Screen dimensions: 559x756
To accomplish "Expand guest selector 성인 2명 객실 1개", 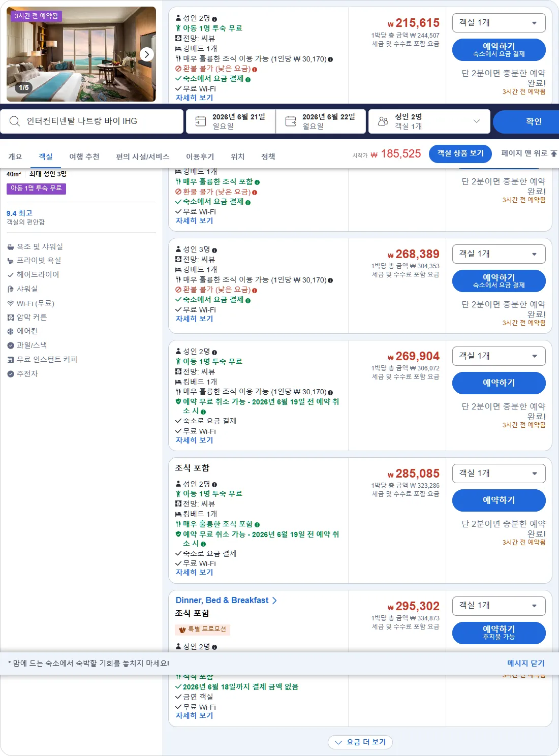I will coord(429,121).
